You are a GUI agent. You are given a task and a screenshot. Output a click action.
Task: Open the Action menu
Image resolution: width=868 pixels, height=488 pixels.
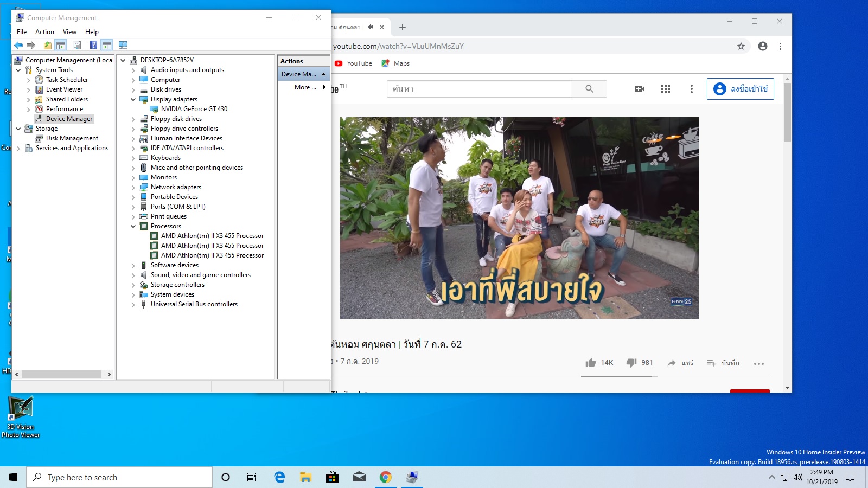[x=44, y=32]
